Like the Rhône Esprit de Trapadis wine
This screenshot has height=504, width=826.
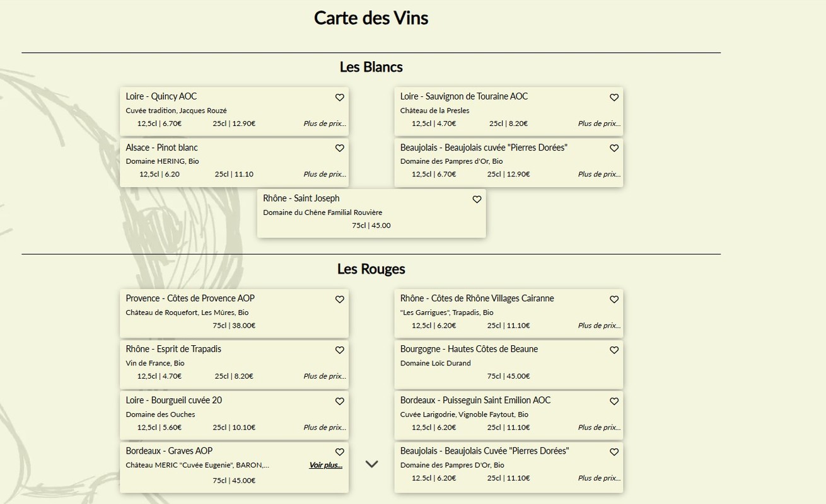tap(339, 350)
